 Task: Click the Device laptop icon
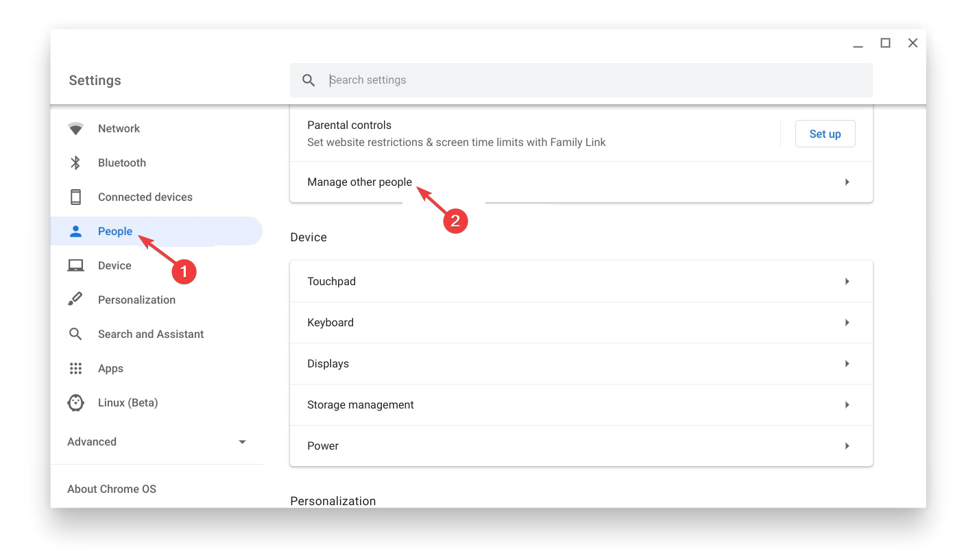pos(75,265)
